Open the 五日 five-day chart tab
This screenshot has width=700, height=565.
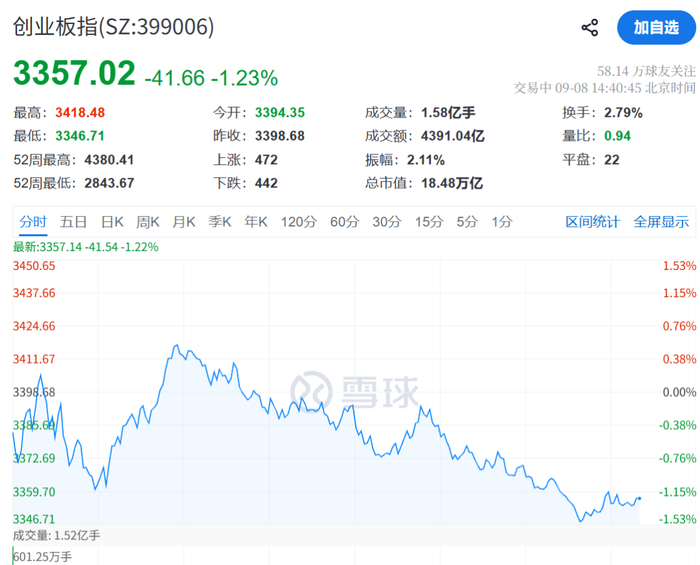(73, 221)
